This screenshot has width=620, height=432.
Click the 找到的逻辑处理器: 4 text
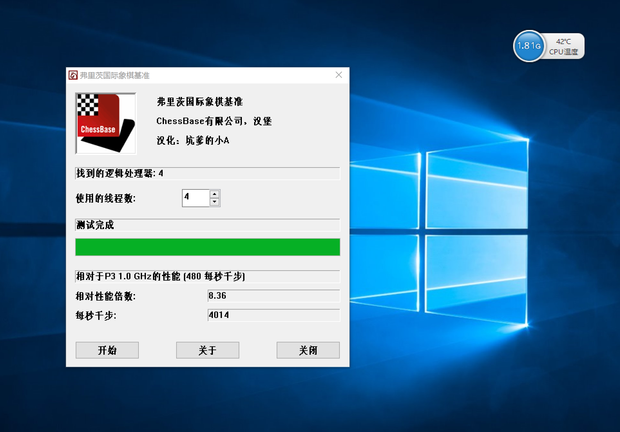pos(120,173)
